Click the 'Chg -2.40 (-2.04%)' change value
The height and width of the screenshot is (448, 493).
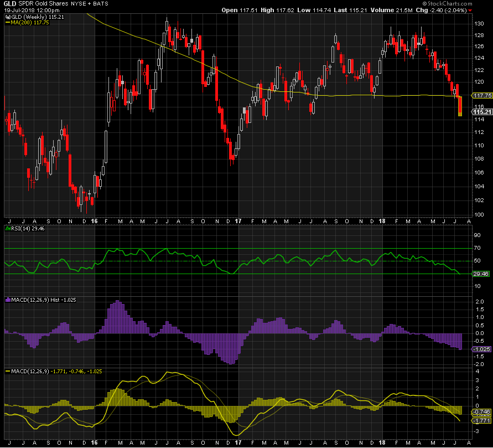pyautogui.click(x=442, y=10)
